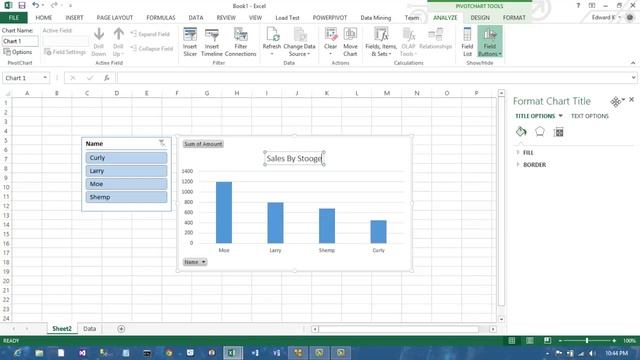Click the Chart Name input field
Screen dimensions: 640x360
pos(20,41)
